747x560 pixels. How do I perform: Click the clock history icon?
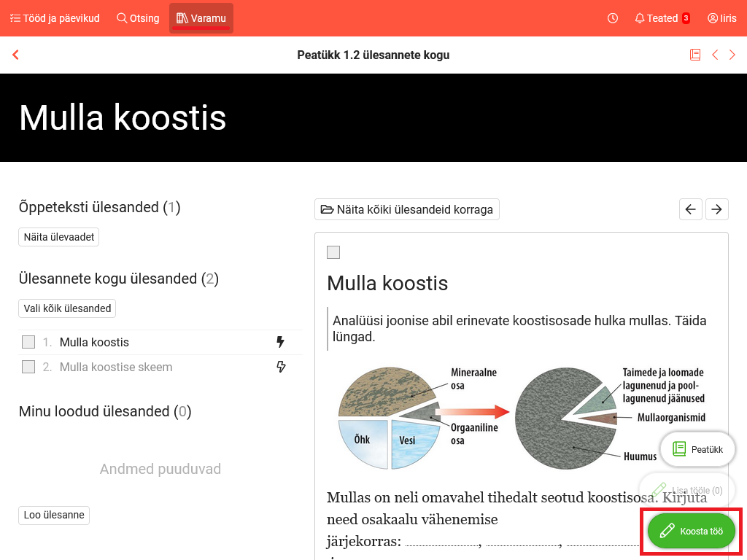[x=613, y=18]
